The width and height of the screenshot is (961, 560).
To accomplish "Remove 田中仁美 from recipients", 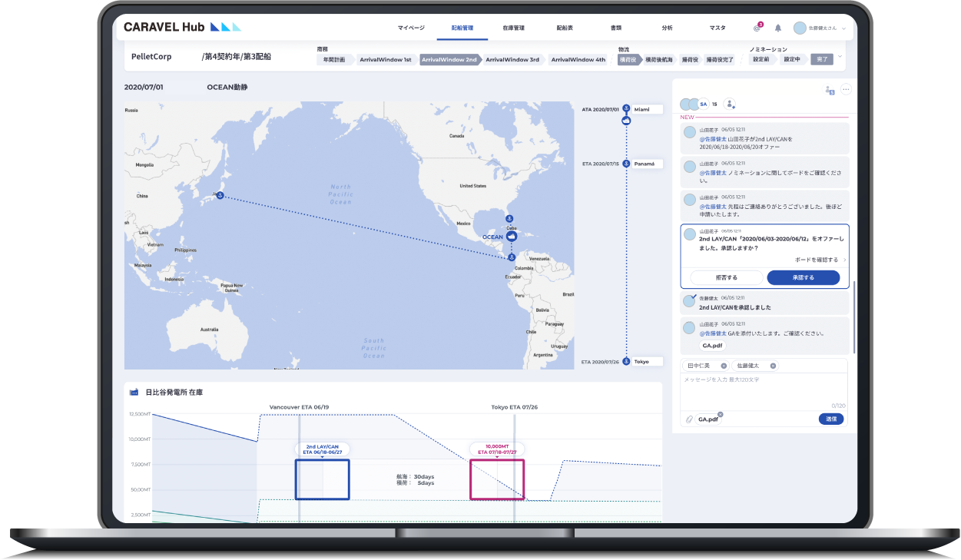I will [724, 366].
